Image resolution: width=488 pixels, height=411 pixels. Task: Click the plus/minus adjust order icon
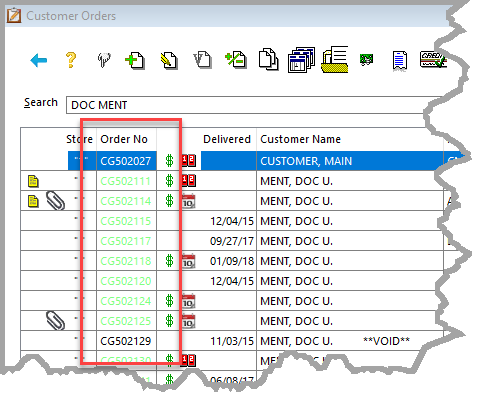tap(236, 60)
